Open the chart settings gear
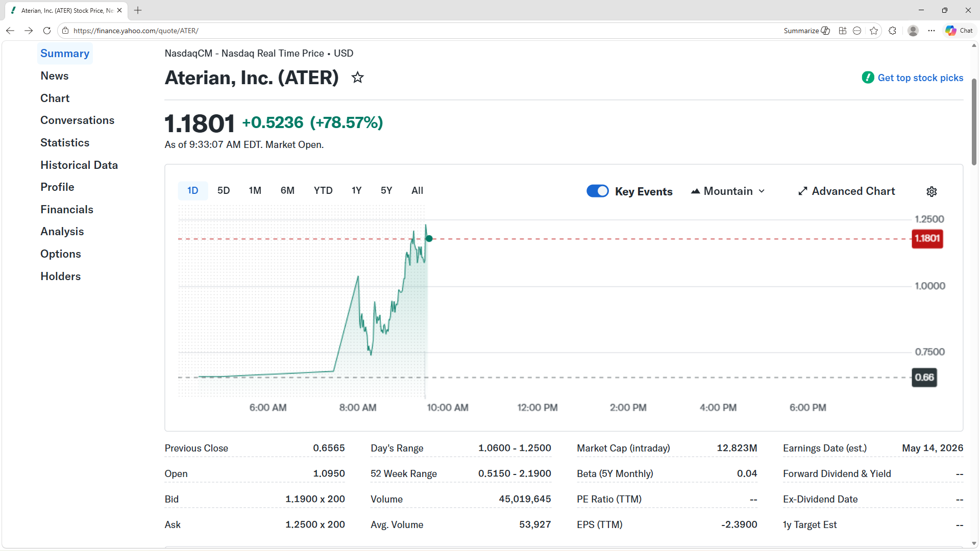The image size is (980, 551). (x=932, y=191)
